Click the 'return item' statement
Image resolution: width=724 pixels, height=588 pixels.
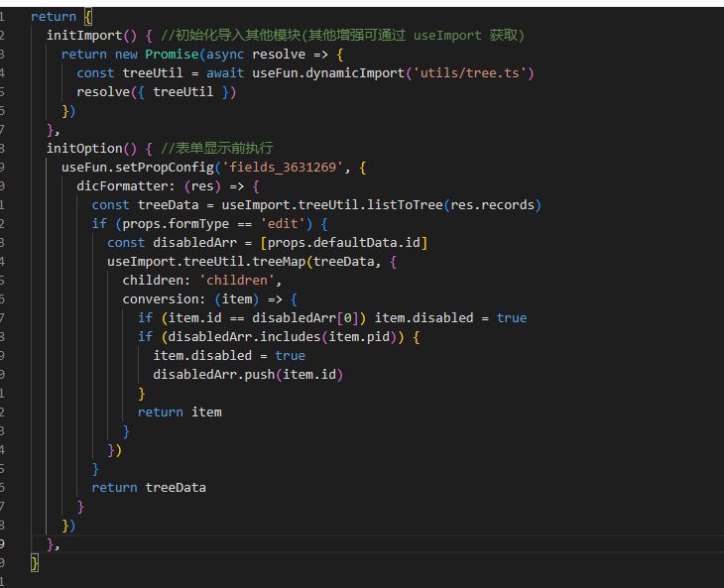[180, 412]
